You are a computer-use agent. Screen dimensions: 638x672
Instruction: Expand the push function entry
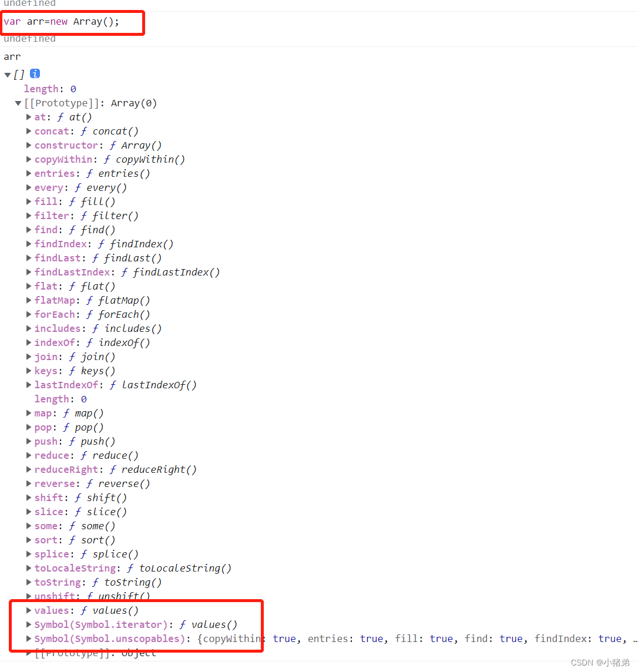28,441
